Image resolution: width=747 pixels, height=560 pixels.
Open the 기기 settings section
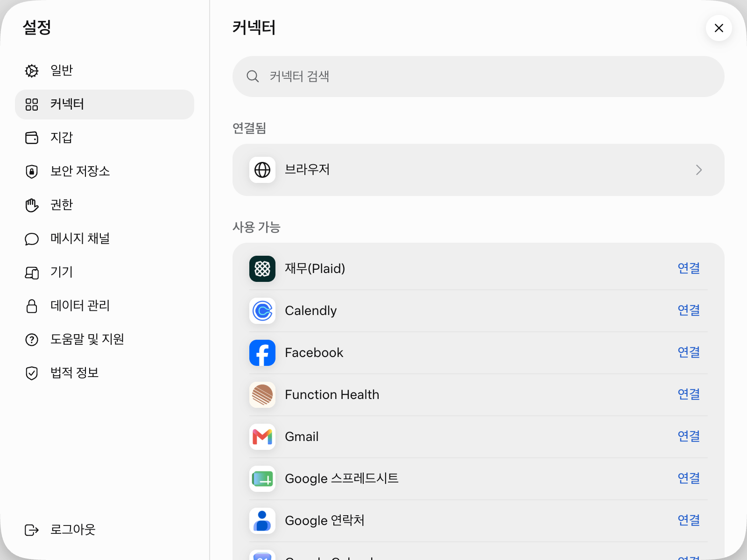(x=105, y=273)
